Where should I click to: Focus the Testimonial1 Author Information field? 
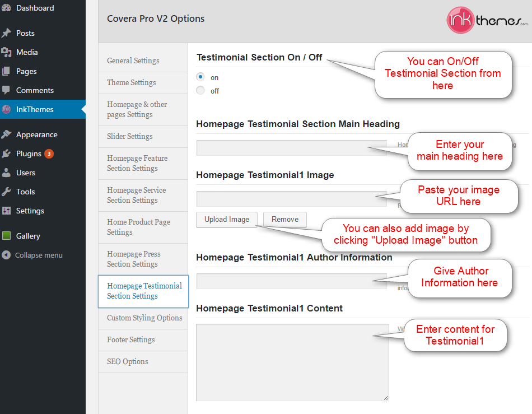coord(291,281)
